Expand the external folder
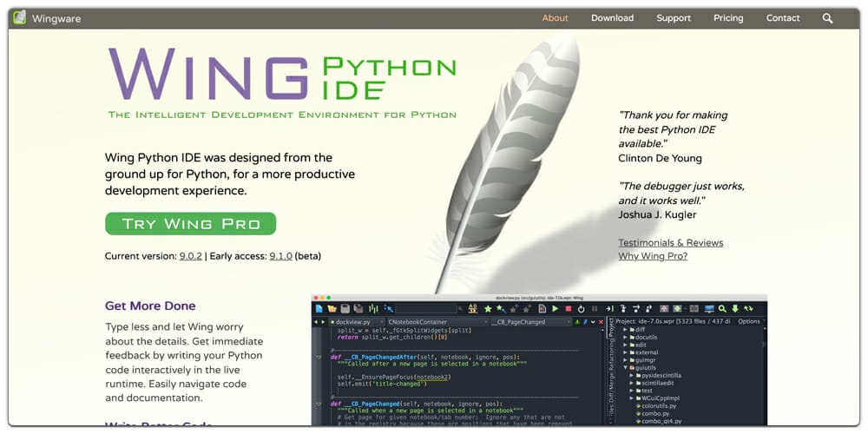 pos(625,352)
